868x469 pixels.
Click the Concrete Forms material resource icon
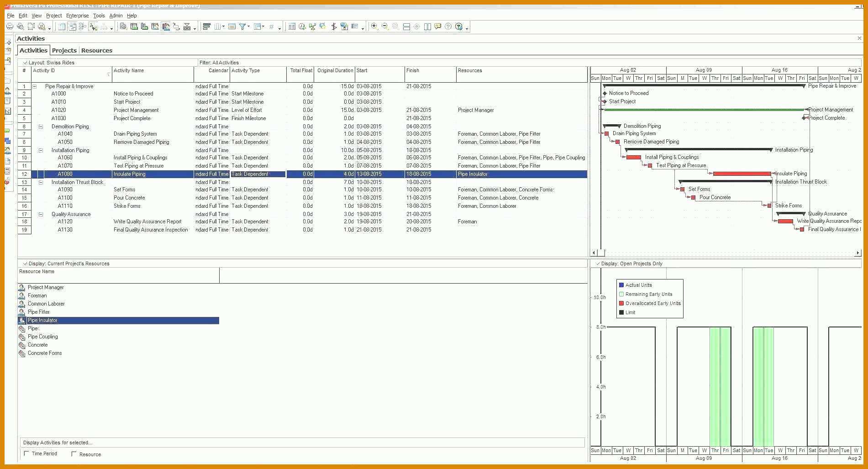(x=21, y=353)
